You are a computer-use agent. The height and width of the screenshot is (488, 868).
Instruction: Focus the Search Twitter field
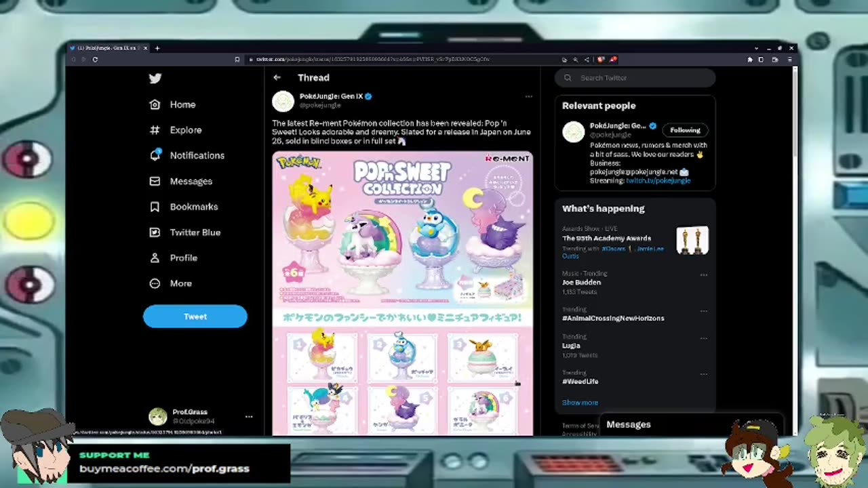635,78
